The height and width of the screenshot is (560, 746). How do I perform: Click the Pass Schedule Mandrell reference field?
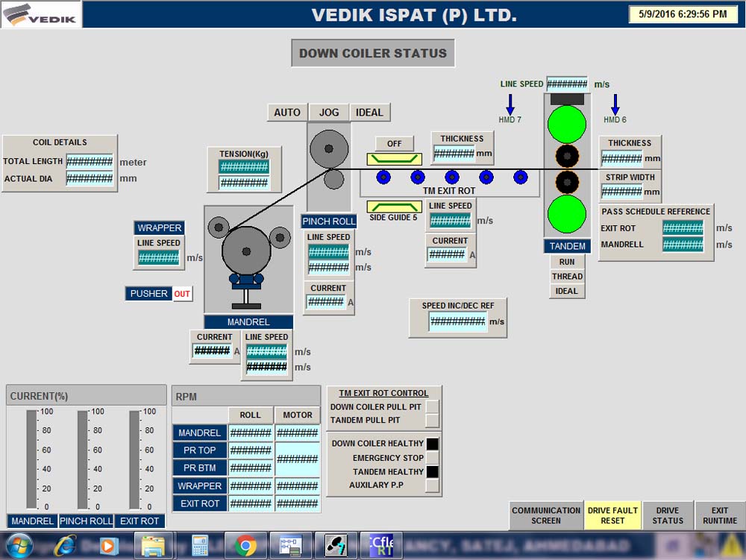tap(683, 245)
